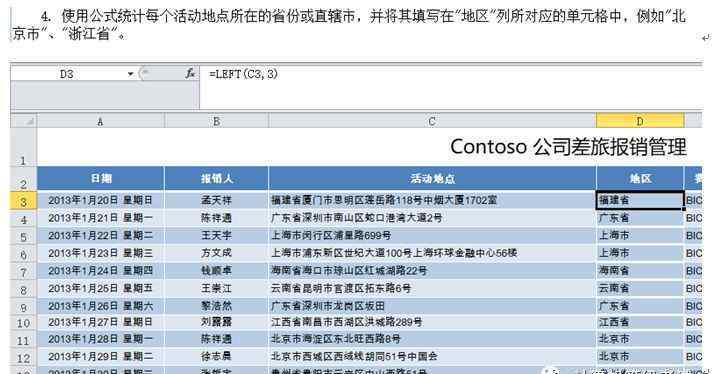Select date cell 2013年1月28日 星期一
This screenshot has width=715, height=374.
[x=100, y=339]
